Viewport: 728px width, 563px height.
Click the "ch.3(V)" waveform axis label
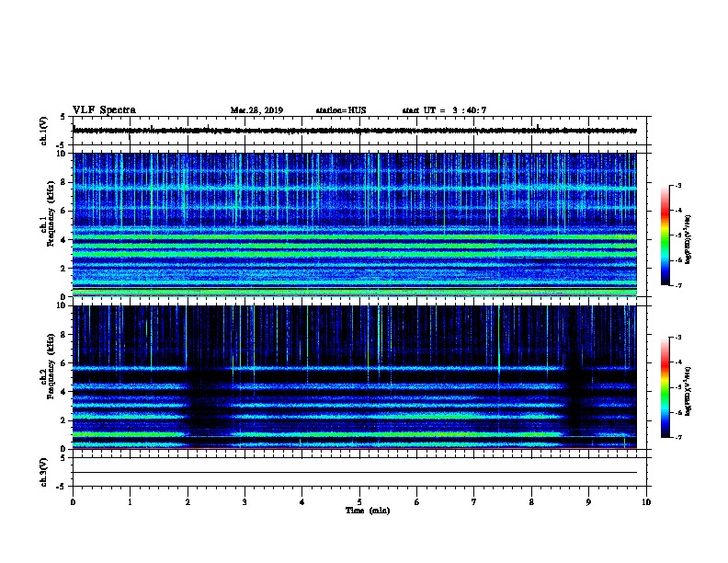pyautogui.click(x=44, y=473)
